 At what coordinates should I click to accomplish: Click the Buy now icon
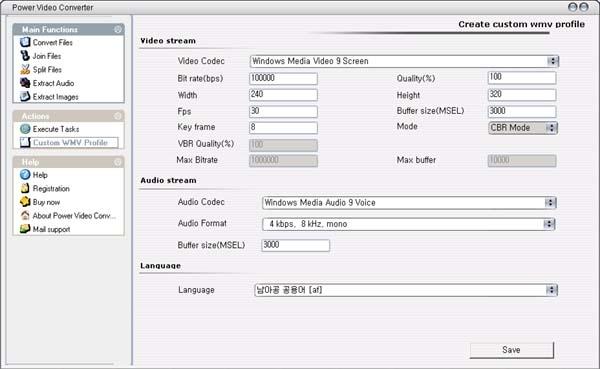(x=25, y=202)
